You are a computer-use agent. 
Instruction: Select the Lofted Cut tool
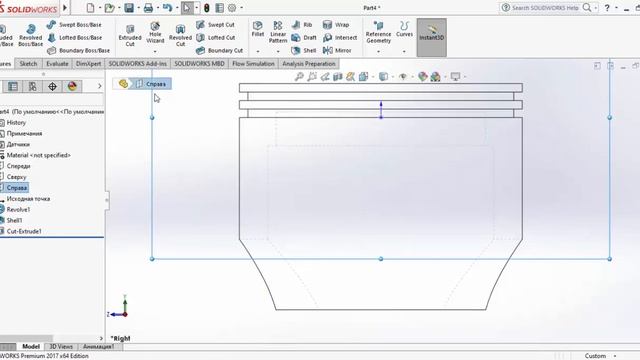click(216, 38)
